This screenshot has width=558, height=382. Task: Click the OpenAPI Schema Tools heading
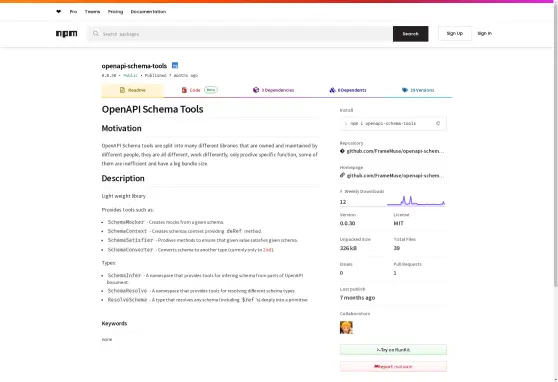coord(152,109)
